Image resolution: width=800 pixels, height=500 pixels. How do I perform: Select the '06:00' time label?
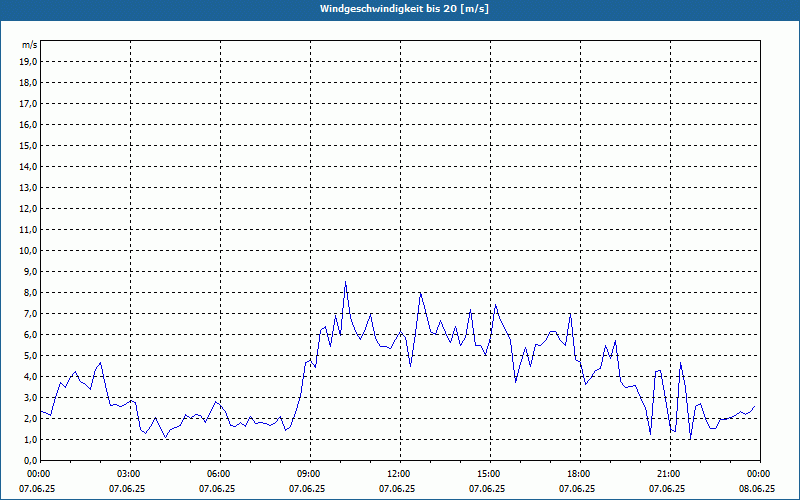(220, 474)
